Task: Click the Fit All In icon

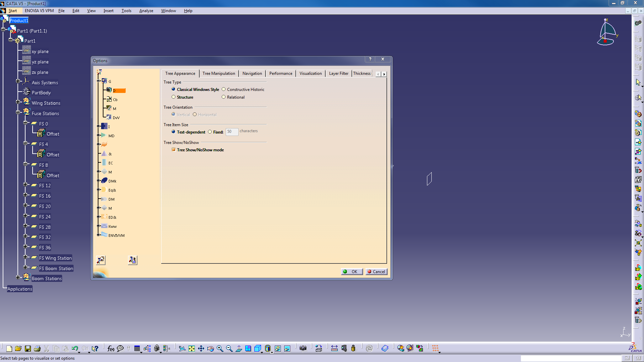Action: click(191, 349)
